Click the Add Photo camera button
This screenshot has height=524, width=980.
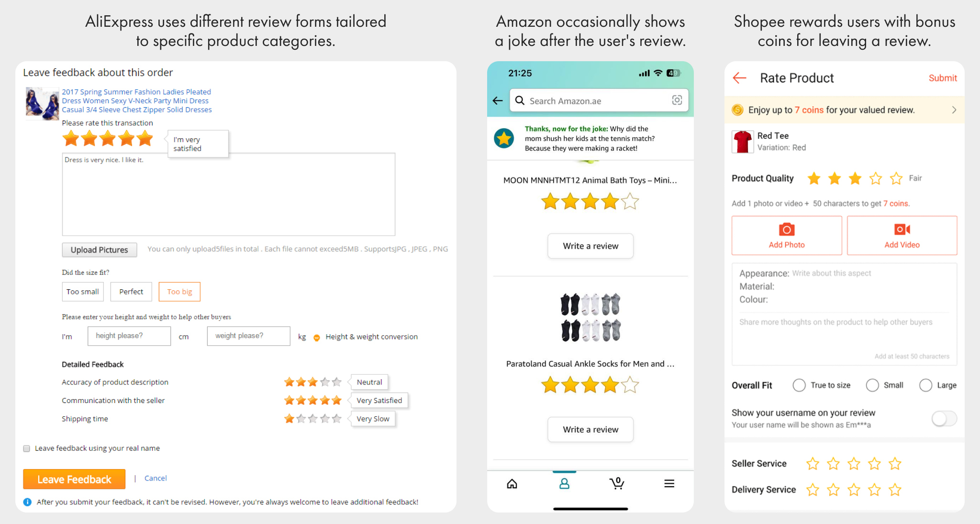click(787, 235)
